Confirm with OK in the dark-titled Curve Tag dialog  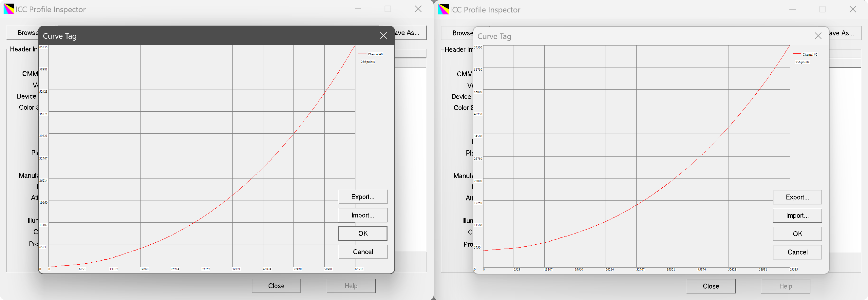363,233
